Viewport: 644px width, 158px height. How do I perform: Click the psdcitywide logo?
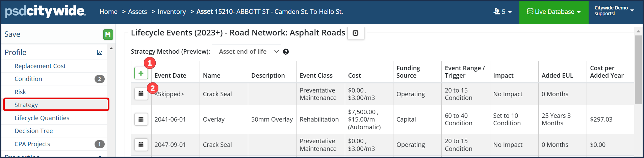(x=45, y=11)
